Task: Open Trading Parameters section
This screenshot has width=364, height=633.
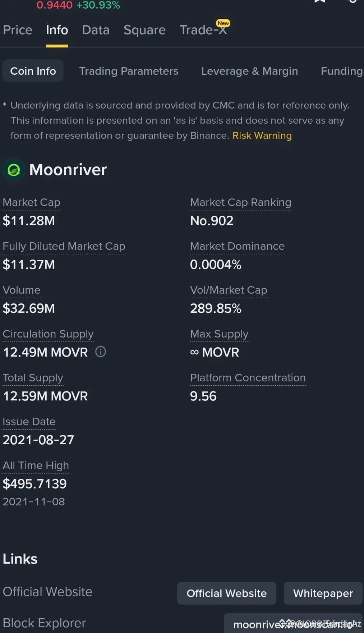Action: (129, 71)
